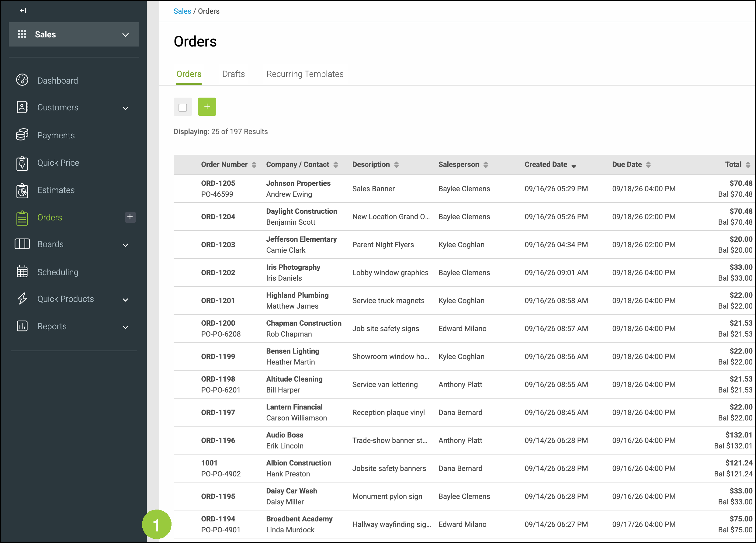Collapse the sidebar with the arrow icon
The height and width of the screenshot is (543, 756).
pyautogui.click(x=23, y=11)
